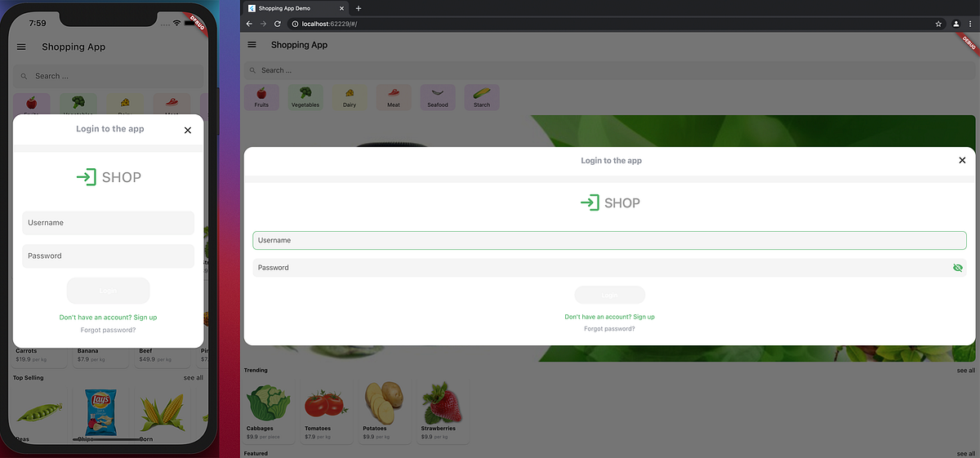
Task: Click Forgot password in phone dialog
Action: [108, 330]
